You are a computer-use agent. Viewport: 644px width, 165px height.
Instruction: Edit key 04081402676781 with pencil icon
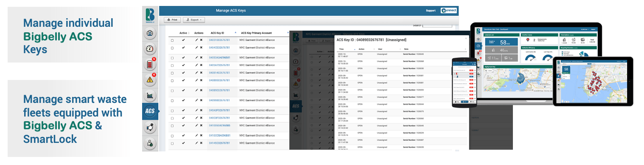196,73
